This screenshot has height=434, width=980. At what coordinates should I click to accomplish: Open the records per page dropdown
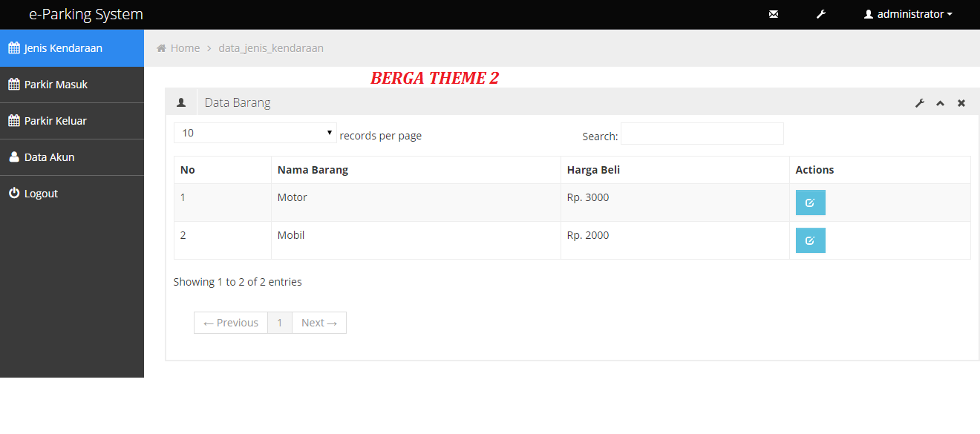(255, 133)
